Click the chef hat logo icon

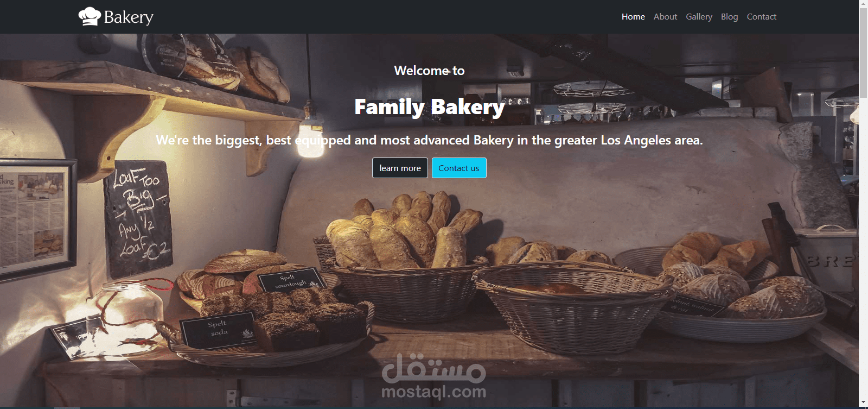[90, 16]
